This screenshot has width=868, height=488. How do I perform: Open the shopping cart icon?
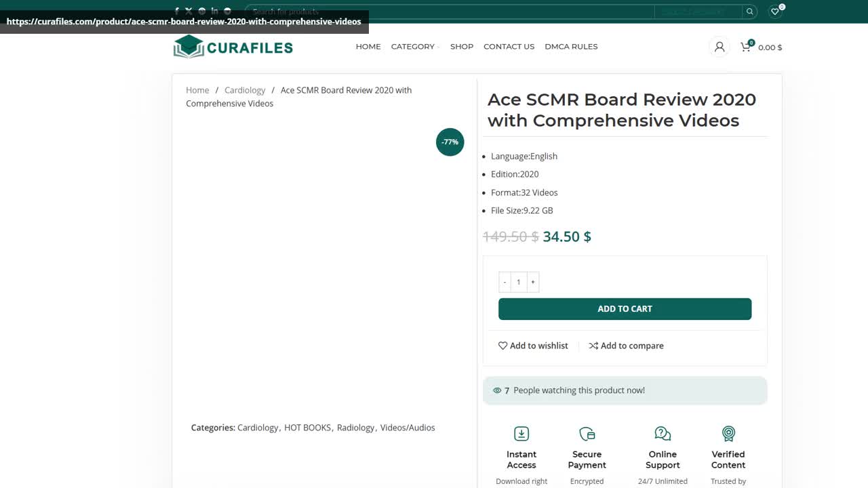tap(745, 47)
